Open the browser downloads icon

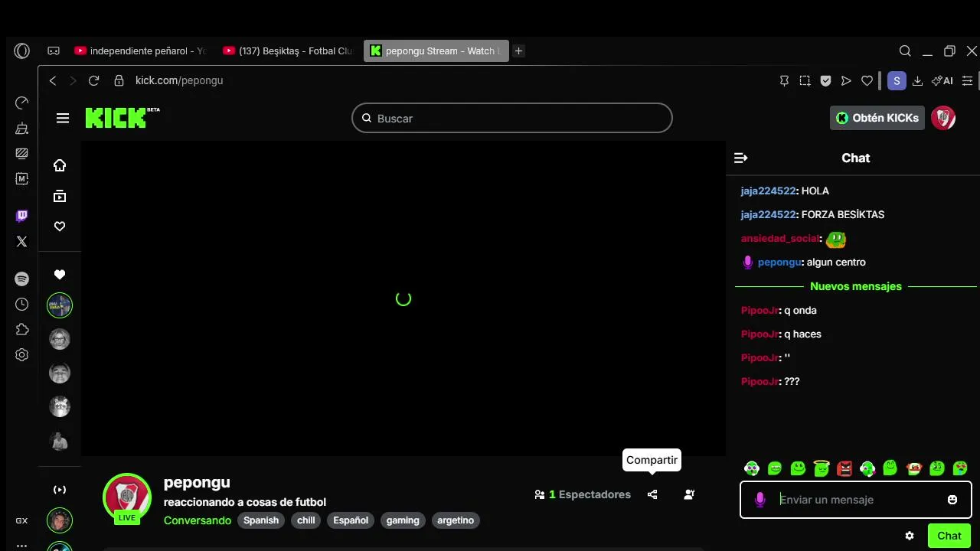click(917, 80)
